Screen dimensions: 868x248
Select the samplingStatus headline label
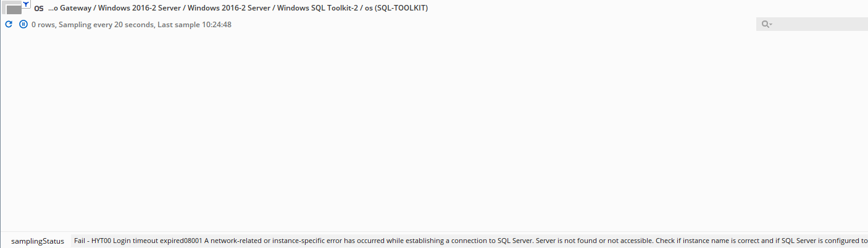(x=38, y=241)
